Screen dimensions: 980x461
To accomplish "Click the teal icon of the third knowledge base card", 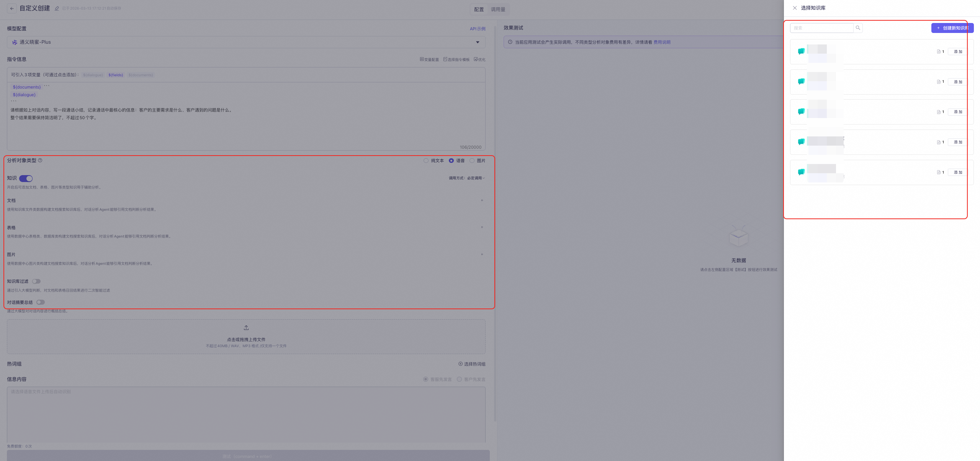I will [x=801, y=112].
